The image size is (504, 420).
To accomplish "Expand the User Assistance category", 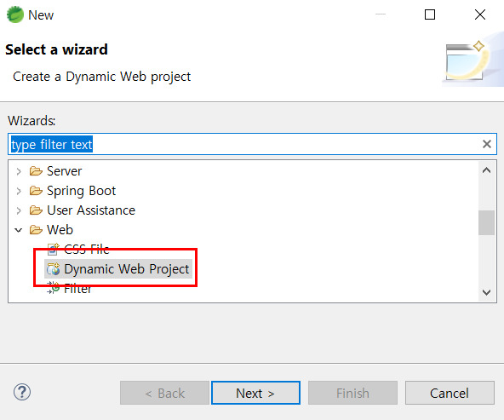I will (x=19, y=210).
